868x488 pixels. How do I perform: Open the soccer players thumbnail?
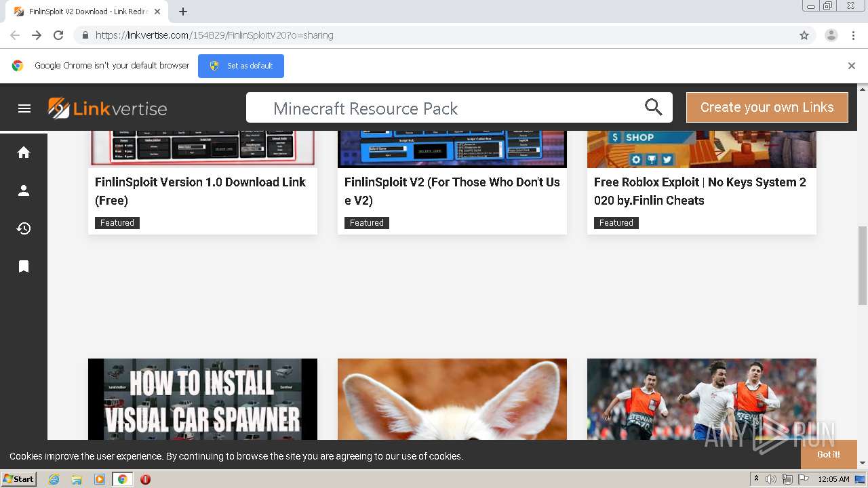coord(702,400)
